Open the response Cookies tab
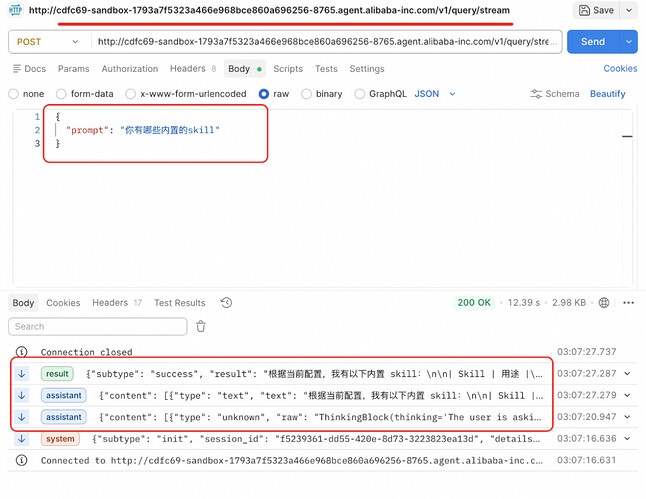Image resolution: width=646 pixels, height=499 pixels. 63,303
